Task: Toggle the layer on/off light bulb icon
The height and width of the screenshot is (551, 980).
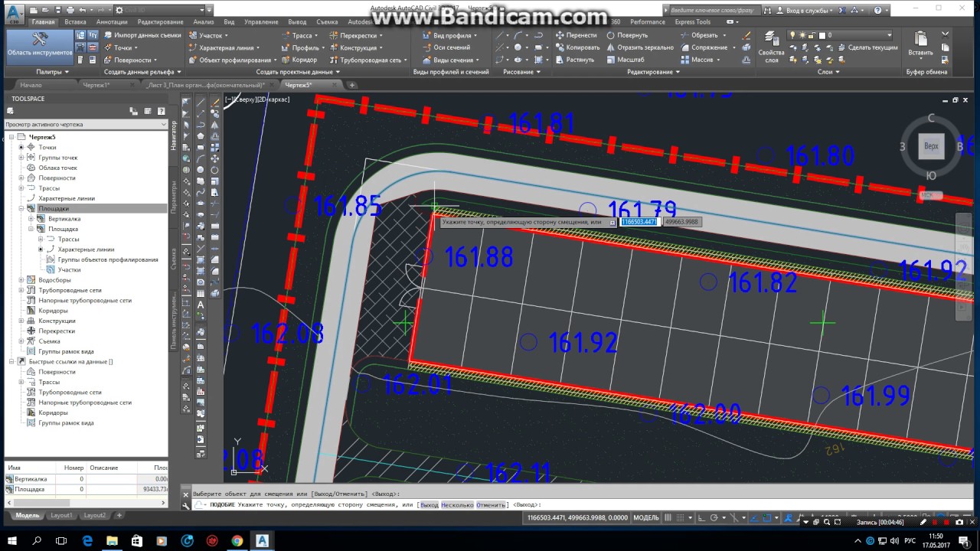Action: click(x=792, y=35)
